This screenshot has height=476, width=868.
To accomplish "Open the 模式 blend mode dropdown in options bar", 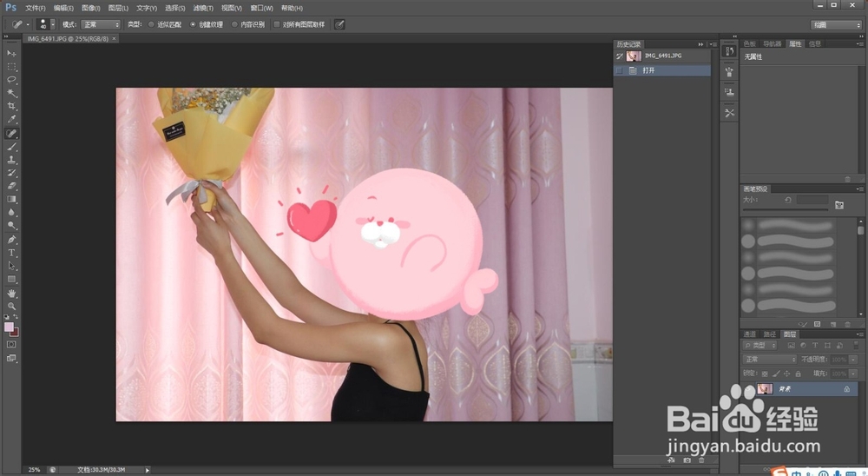I will [x=101, y=24].
